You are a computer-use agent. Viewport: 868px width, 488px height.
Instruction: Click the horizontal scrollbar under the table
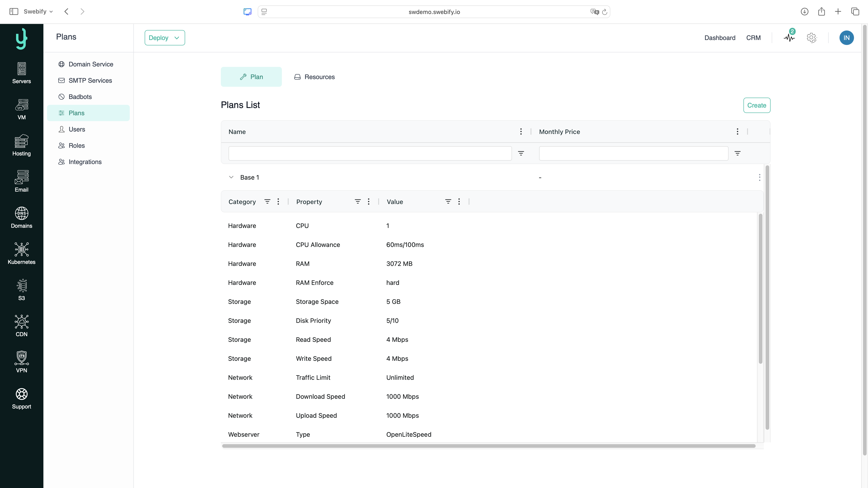tap(488, 446)
